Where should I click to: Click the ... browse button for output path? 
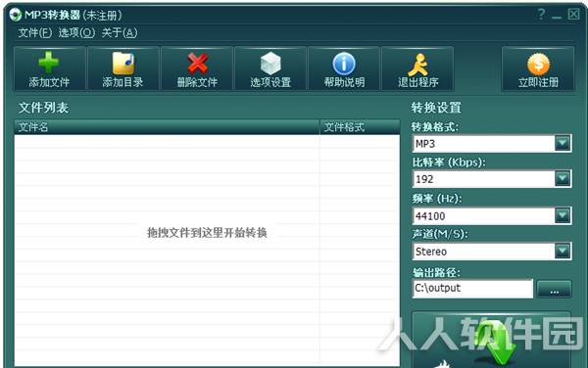(x=555, y=289)
